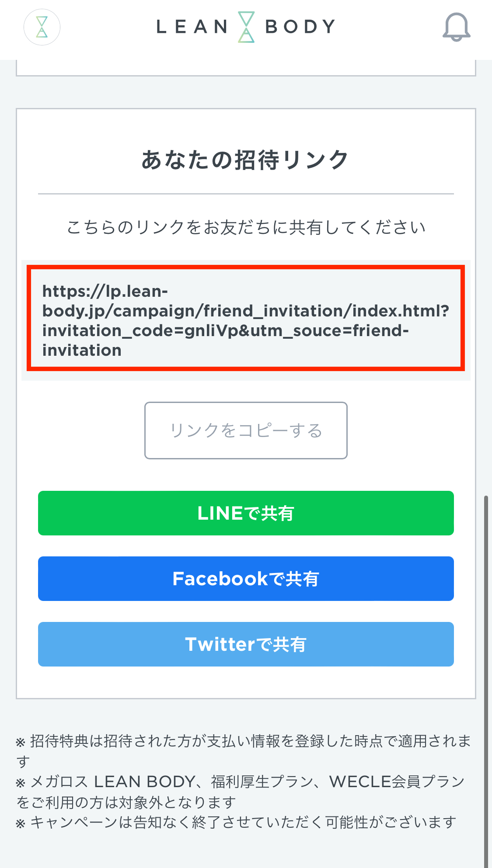Share invitation via LINEで共有 button
This screenshot has width=492, height=868.
click(x=246, y=513)
